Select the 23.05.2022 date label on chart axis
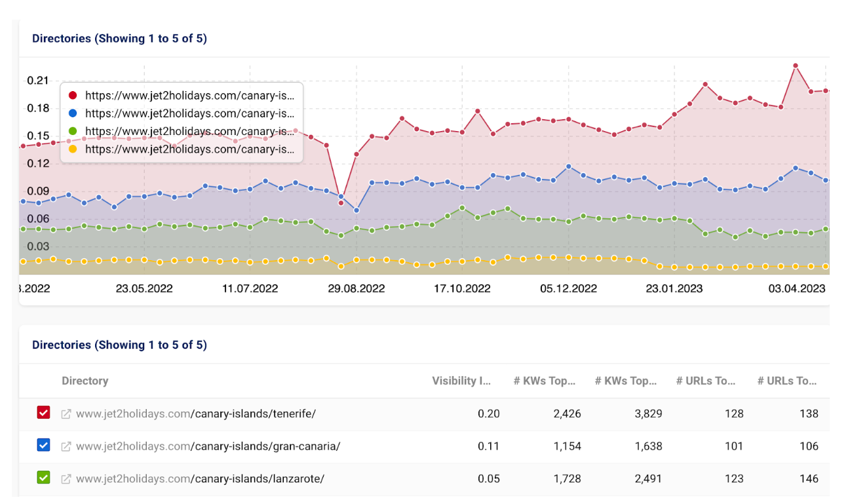This screenshot has height=504, width=850. pyautogui.click(x=144, y=288)
